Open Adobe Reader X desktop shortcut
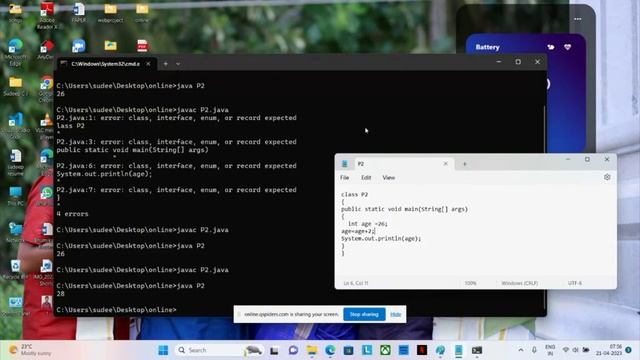640x360 pixels. point(47,15)
